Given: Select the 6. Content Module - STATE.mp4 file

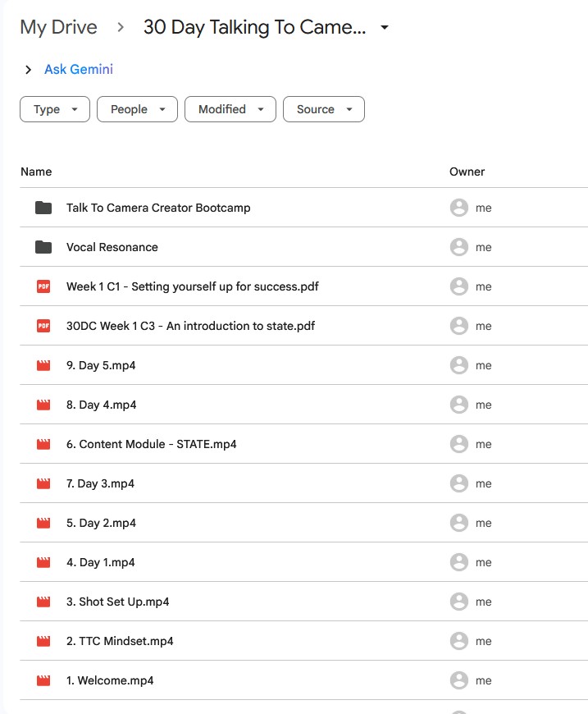Looking at the screenshot, I should pyautogui.click(x=152, y=444).
